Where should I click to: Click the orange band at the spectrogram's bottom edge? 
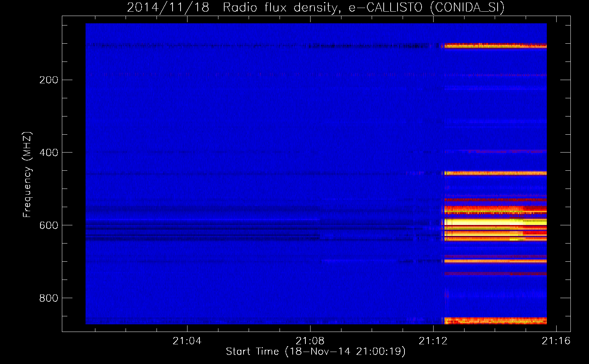click(495, 321)
